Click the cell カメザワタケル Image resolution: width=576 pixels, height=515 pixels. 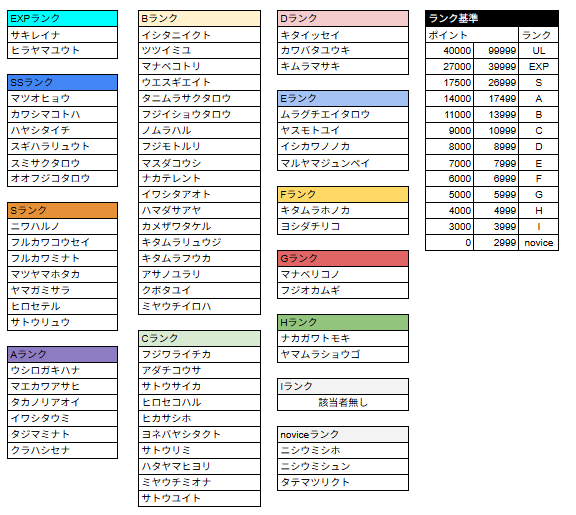click(199, 227)
